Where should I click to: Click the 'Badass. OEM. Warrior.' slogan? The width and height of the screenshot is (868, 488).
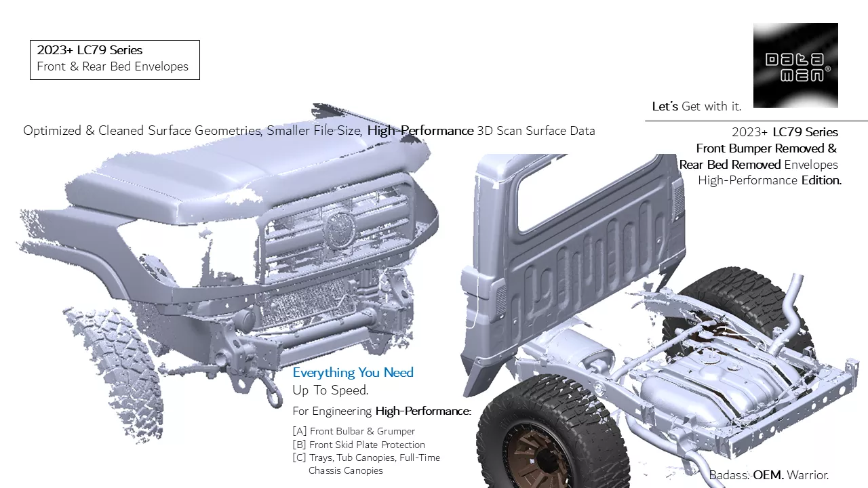tap(769, 475)
